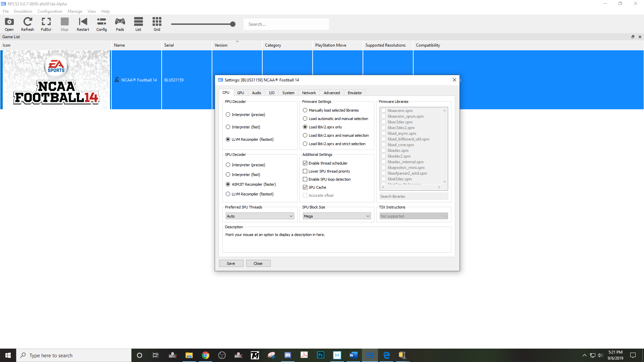Switch to the GPU settings tab
Screen dimensions: 644x362
[240, 93]
